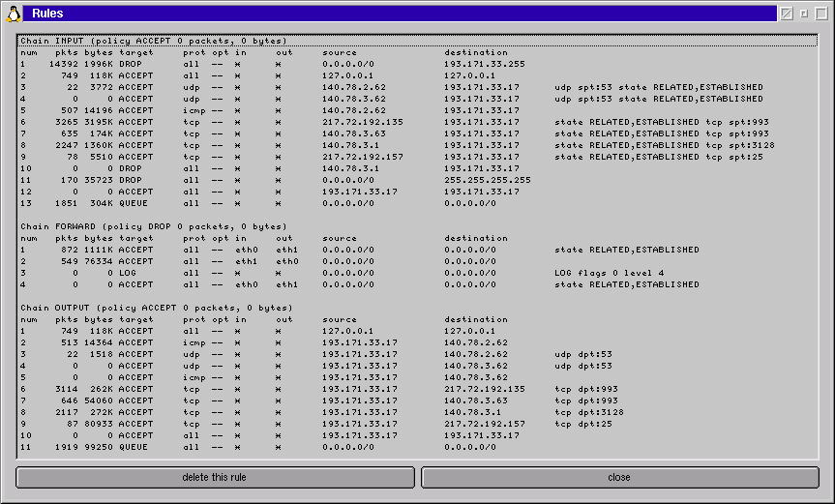This screenshot has height=504, width=835.
Task: Select OUTPUT rule 8 tcp dpt:3128
Action: [x=418, y=412]
